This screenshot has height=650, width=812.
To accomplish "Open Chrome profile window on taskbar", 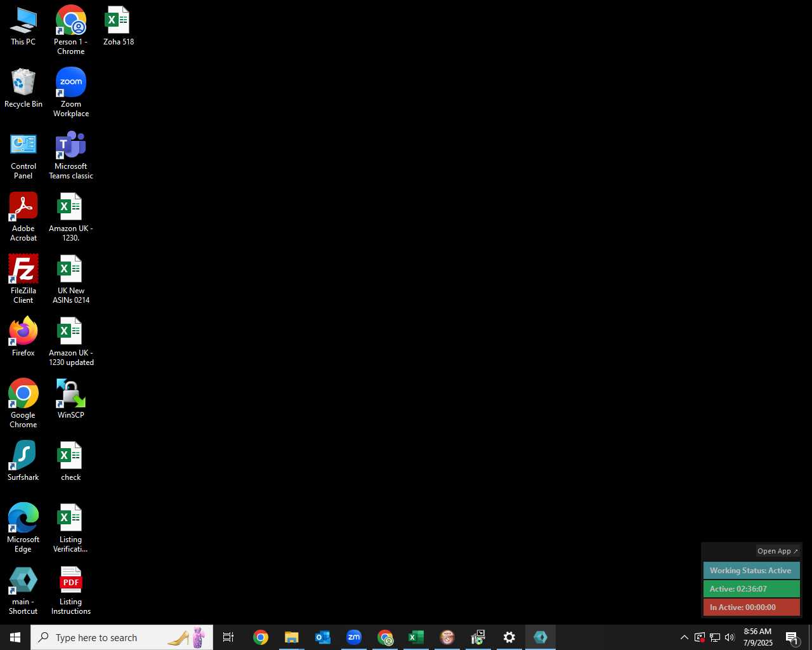I will tap(385, 637).
